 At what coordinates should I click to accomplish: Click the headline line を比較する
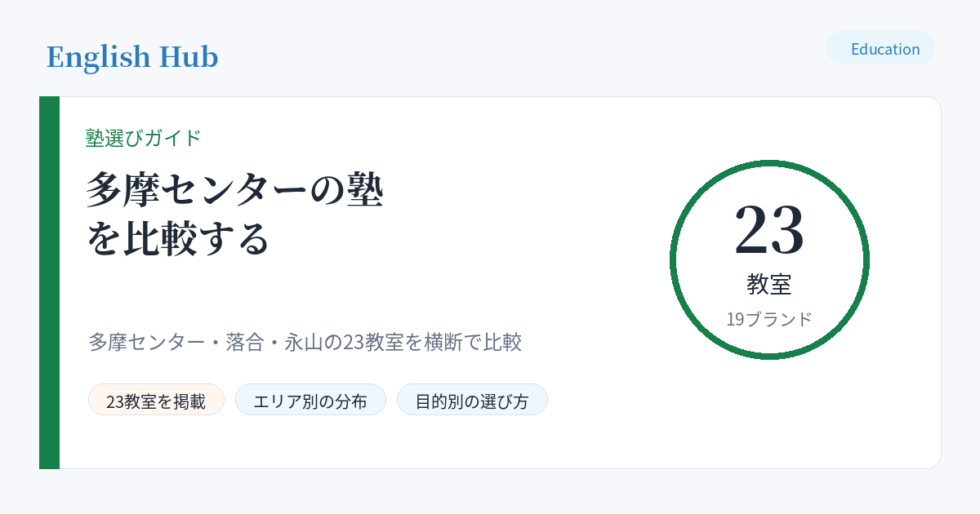[x=178, y=238]
